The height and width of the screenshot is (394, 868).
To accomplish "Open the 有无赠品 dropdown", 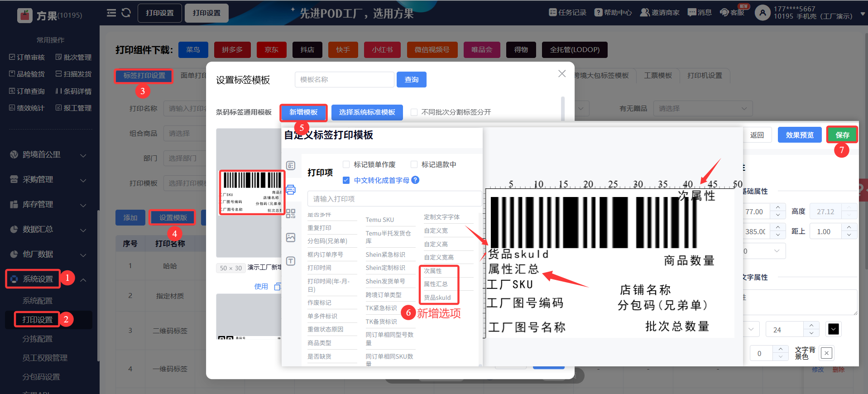I will click(703, 109).
